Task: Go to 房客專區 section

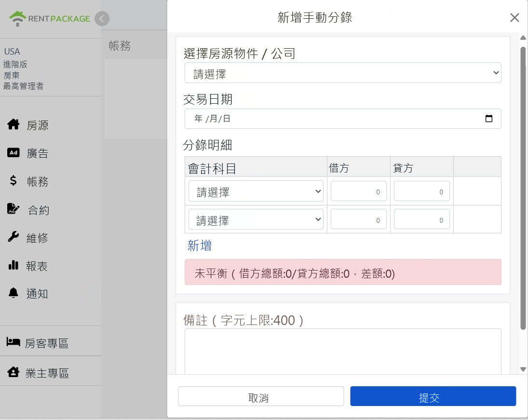Action: 47,343
